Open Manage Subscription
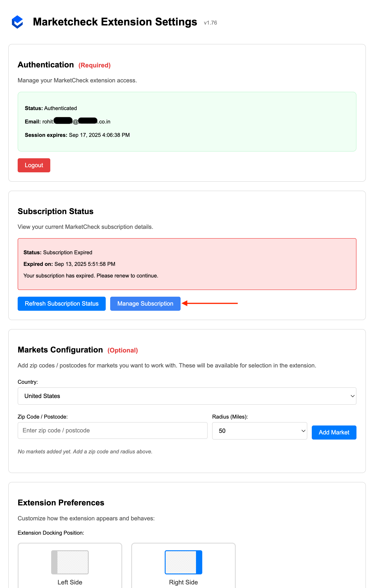Viewport: 371px width, 588px height. (x=145, y=304)
